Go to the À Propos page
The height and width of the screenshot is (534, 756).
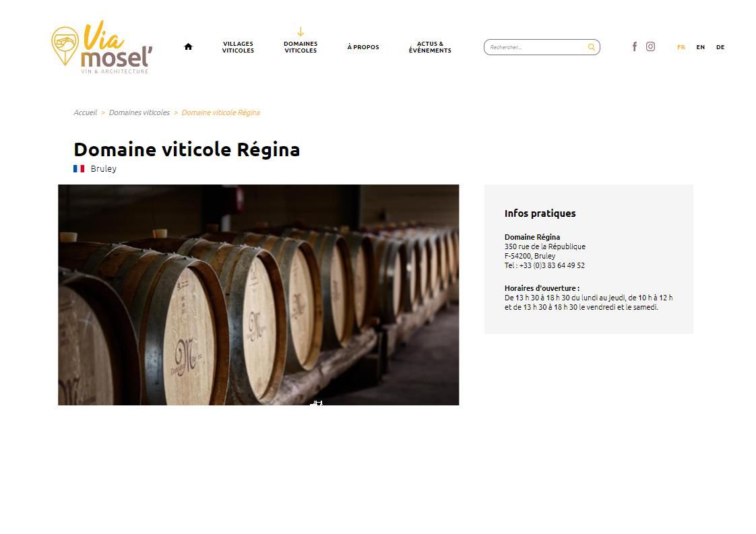tap(363, 47)
